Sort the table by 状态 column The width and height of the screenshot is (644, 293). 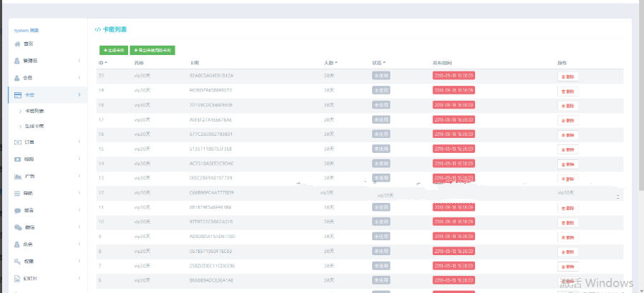[x=379, y=63]
